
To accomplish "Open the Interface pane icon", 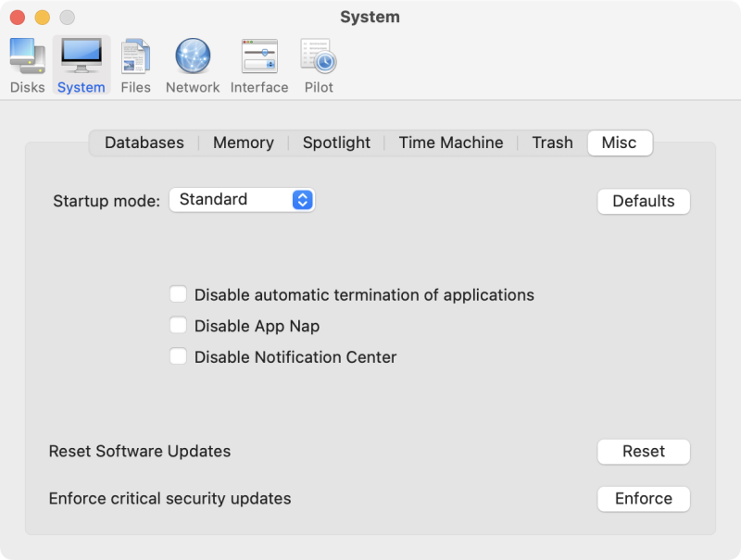I will [259, 56].
